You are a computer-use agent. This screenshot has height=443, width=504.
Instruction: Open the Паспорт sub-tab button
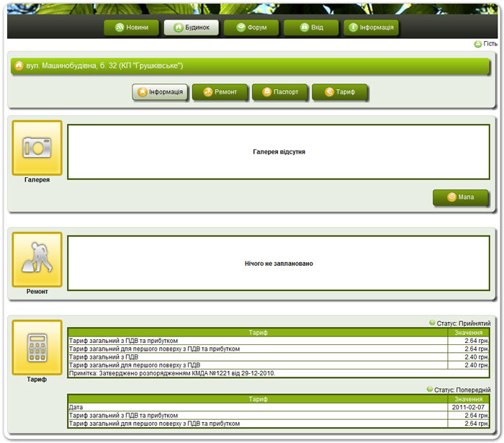pos(279,92)
